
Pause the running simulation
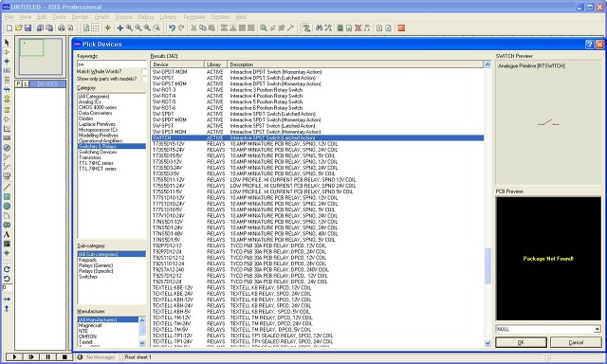[47, 357]
